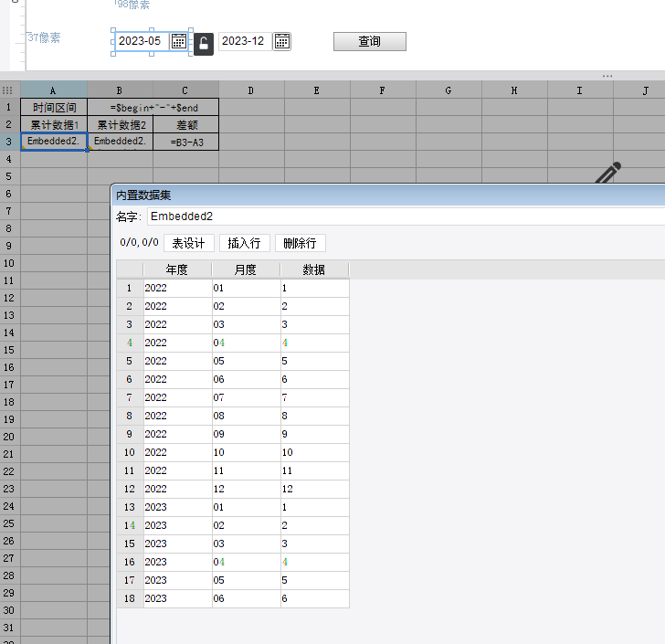This screenshot has height=644, width=665.
Task: Focus the 2023-12 date input
Action: tap(245, 41)
